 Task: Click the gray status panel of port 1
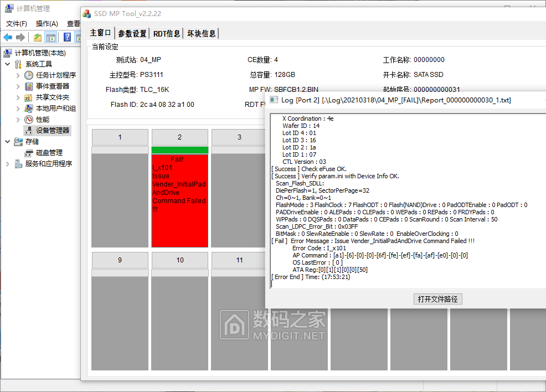click(120, 200)
